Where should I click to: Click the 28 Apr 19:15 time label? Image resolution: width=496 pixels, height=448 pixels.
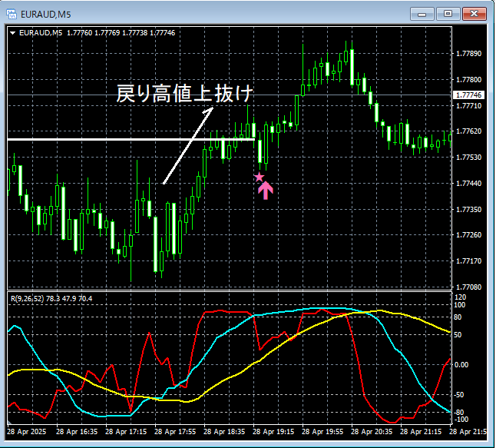coord(273,432)
